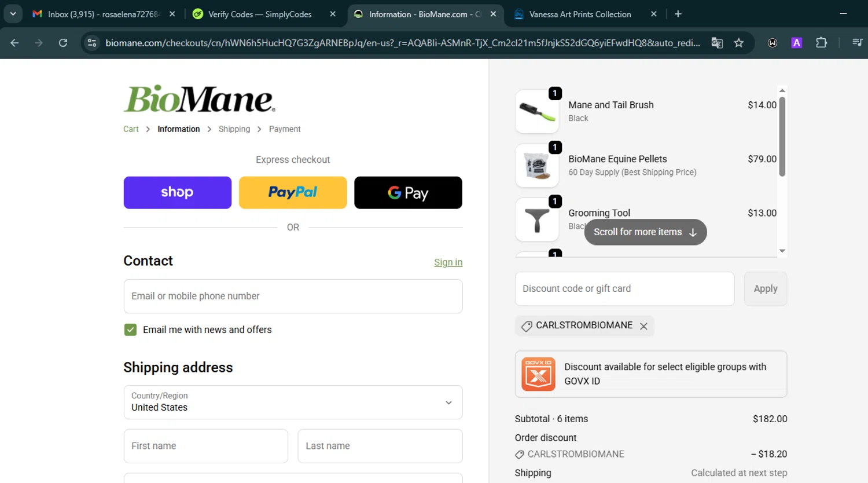The width and height of the screenshot is (868, 483).
Task: Click the –$18.20 order discount amount
Action: click(769, 455)
